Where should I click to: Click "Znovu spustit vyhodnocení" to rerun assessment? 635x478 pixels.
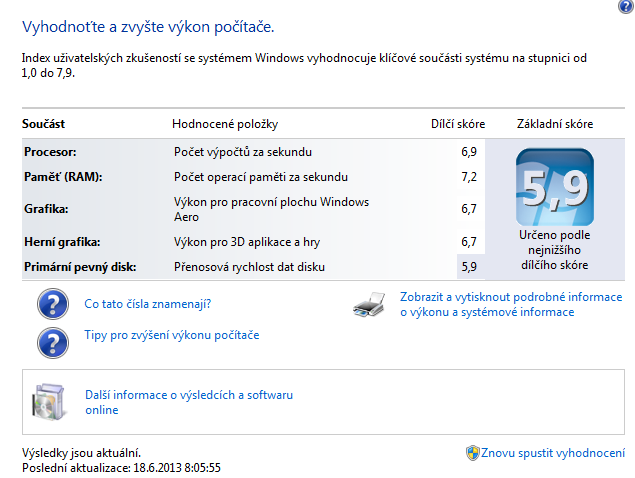[553, 453]
